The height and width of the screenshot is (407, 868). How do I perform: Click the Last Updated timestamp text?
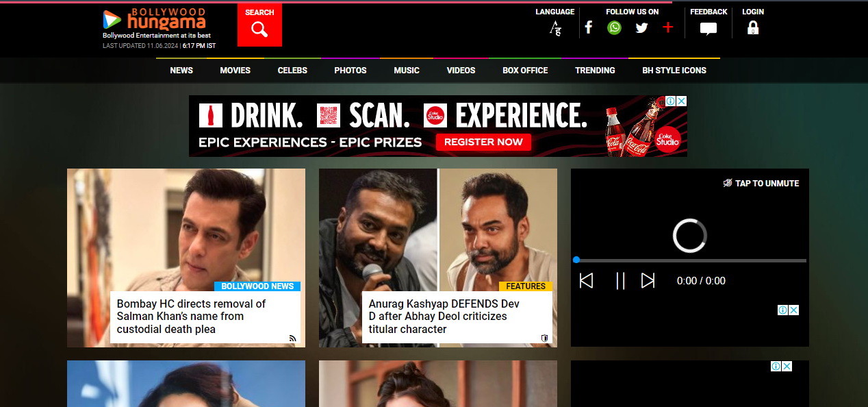[x=159, y=46]
